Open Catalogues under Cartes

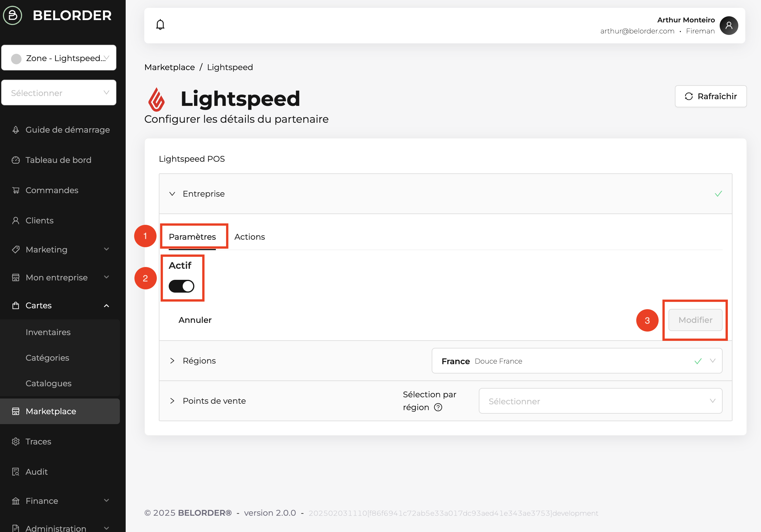coord(60,383)
